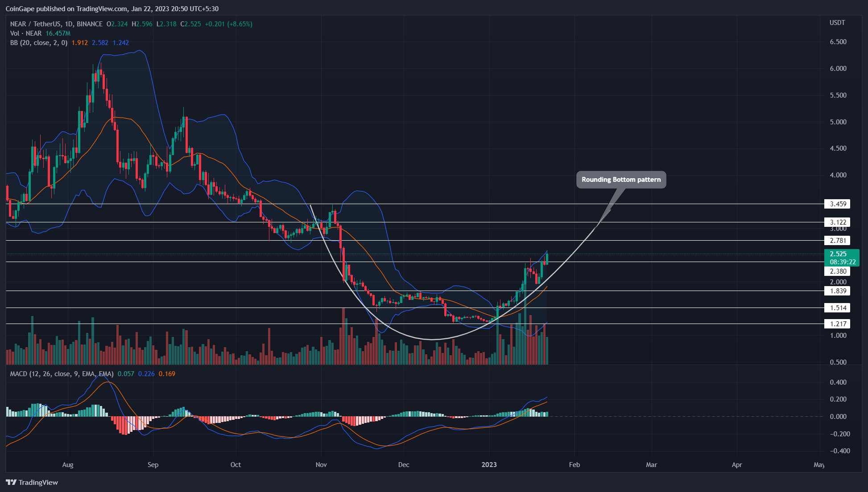Screen dimensions: 868x492
Task: Open the BB (20, close, 2, 0) indicator legend
Action: pos(39,43)
